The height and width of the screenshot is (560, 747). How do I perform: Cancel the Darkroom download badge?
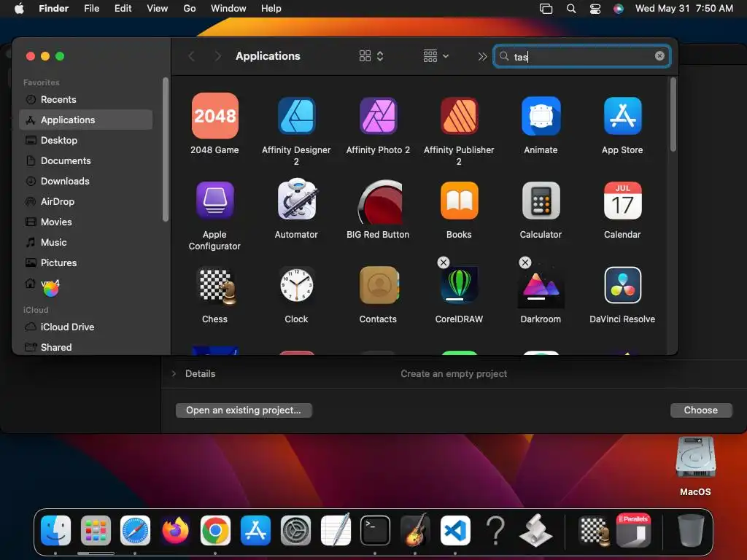pyautogui.click(x=525, y=262)
